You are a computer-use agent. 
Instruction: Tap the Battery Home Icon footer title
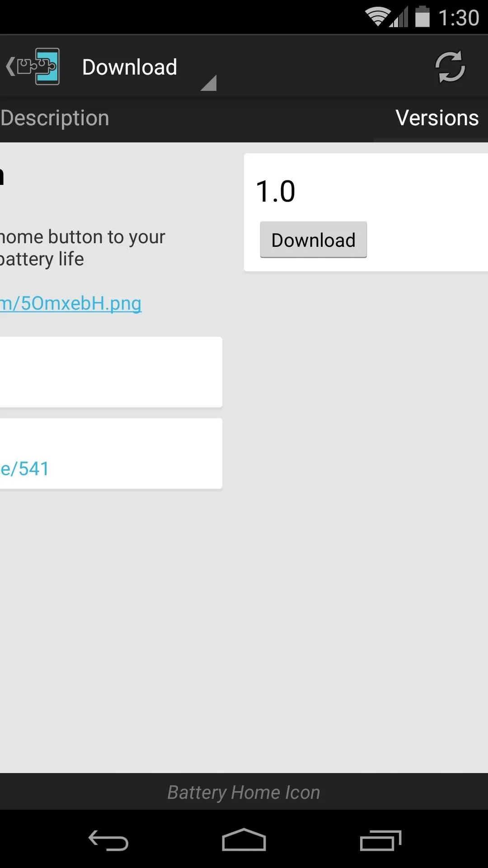(x=244, y=792)
